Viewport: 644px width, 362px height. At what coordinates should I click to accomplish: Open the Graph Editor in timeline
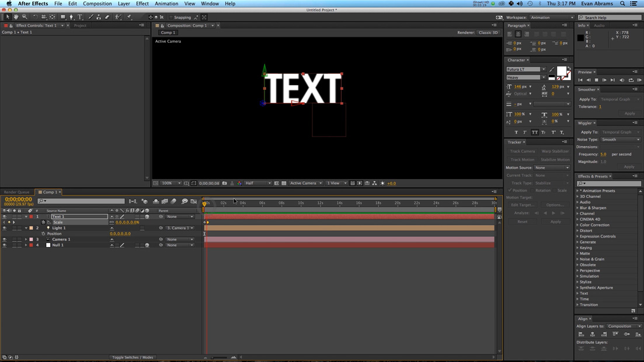[194, 201]
